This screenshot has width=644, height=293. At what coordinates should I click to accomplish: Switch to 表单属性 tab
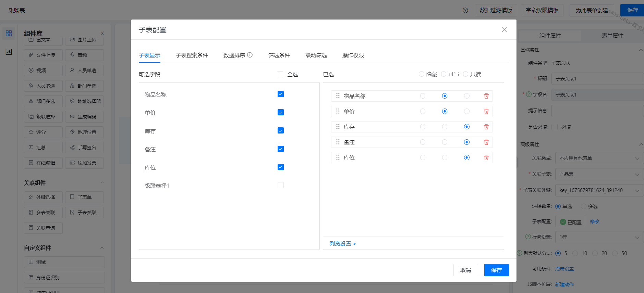click(612, 36)
